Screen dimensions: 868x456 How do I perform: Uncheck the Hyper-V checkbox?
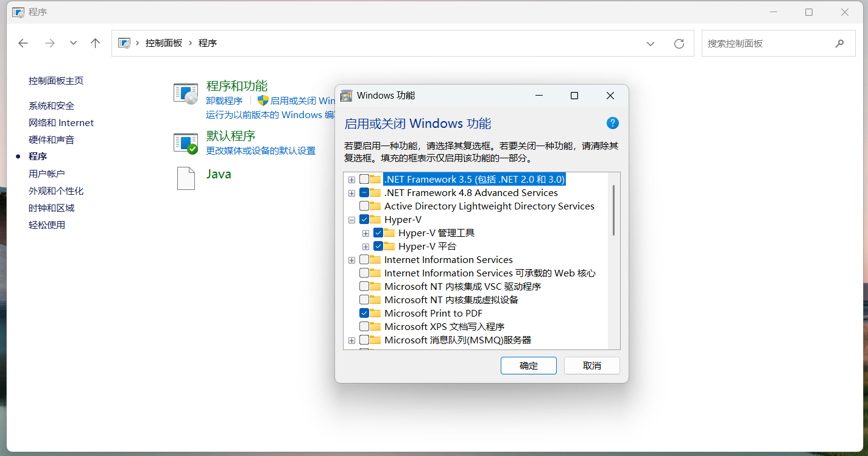point(364,219)
